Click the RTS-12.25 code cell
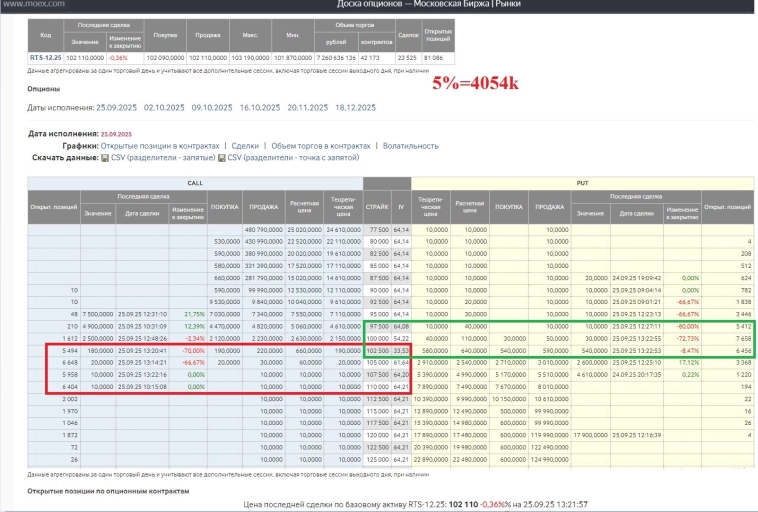Screen dimensions: 758x512 tap(45, 58)
